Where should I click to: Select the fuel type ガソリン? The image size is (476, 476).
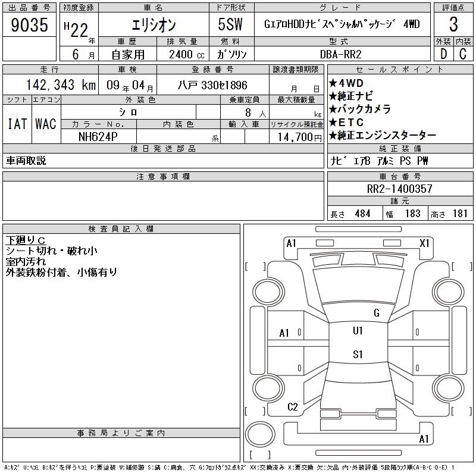point(231,54)
